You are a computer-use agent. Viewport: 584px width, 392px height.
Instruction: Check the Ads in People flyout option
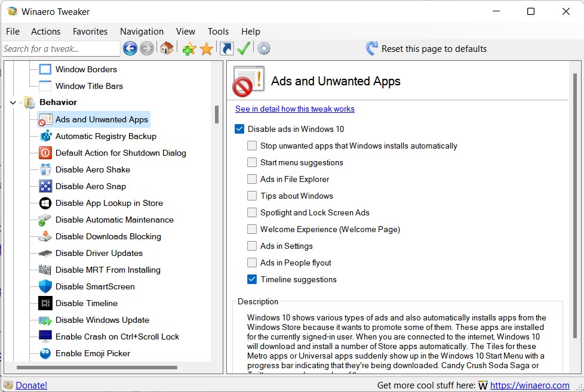(252, 263)
